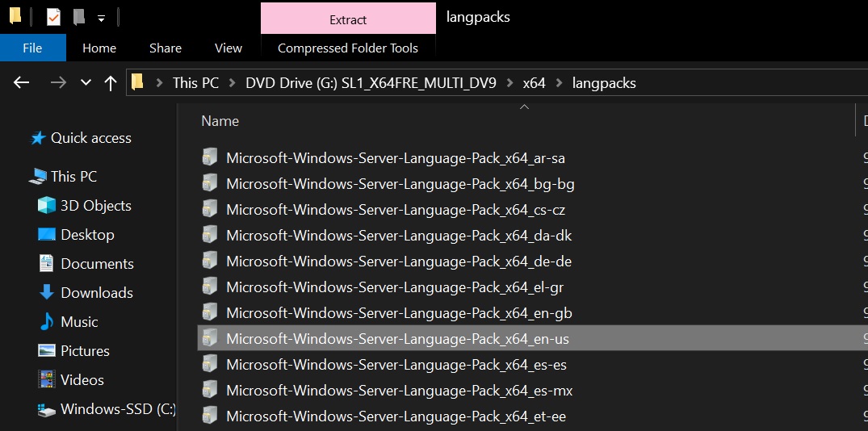Viewport: 868px width, 431px height.
Task: Click the x64 breadcrumb segment
Action: point(535,83)
